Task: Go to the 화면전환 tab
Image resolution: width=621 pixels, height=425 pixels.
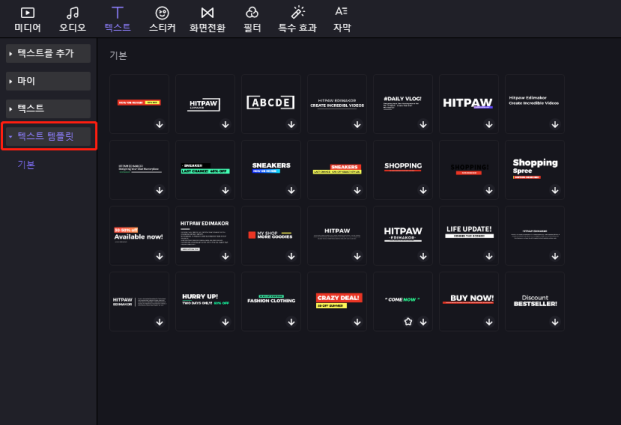Action: (207, 19)
